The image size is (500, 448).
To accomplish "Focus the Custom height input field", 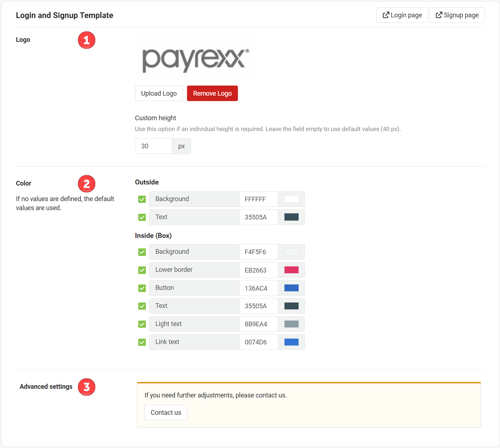I will [x=153, y=146].
